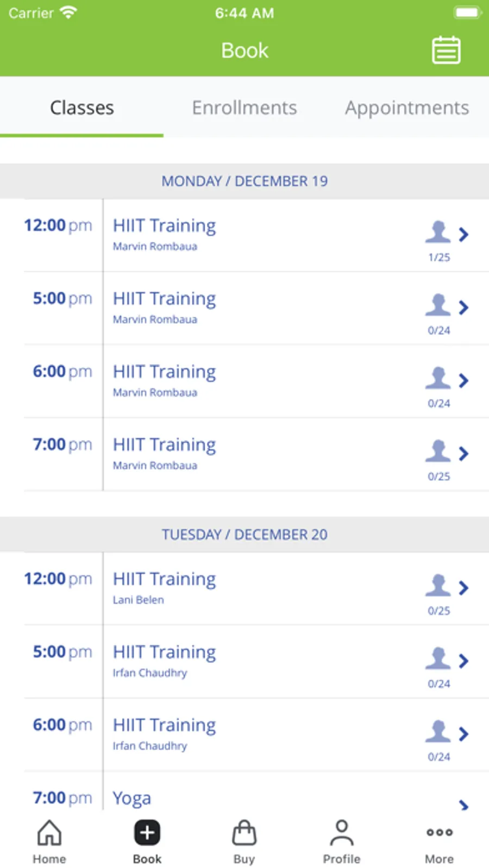The image size is (489, 868).
Task: Tap attendee icon for Monday 12:00 pm class
Action: point(438,232)
